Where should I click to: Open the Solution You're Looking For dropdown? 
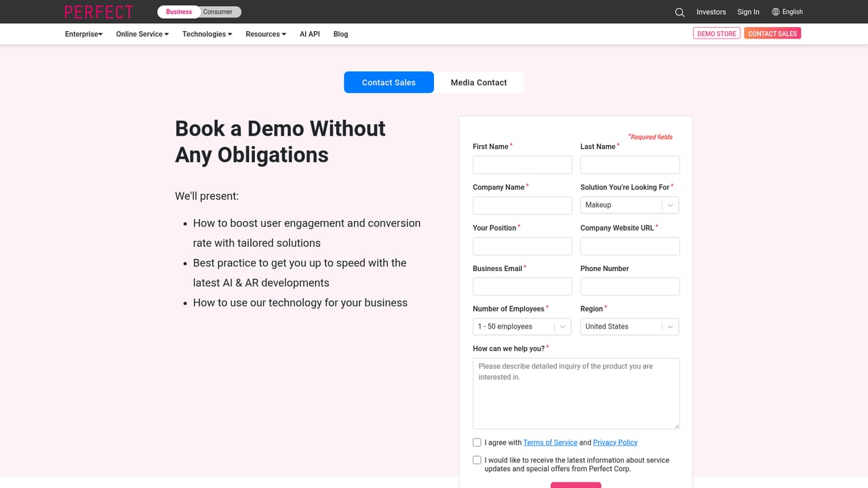(629, 205)
